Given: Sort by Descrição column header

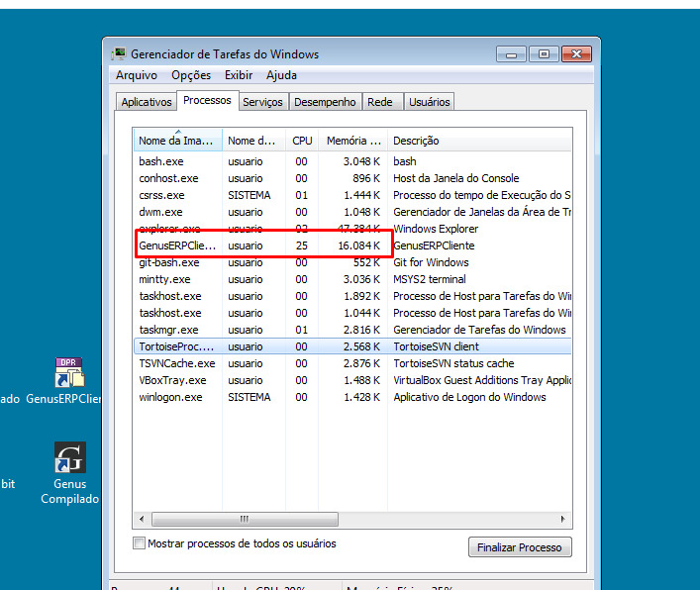Looking at the screenshot, I should point(480,141).
